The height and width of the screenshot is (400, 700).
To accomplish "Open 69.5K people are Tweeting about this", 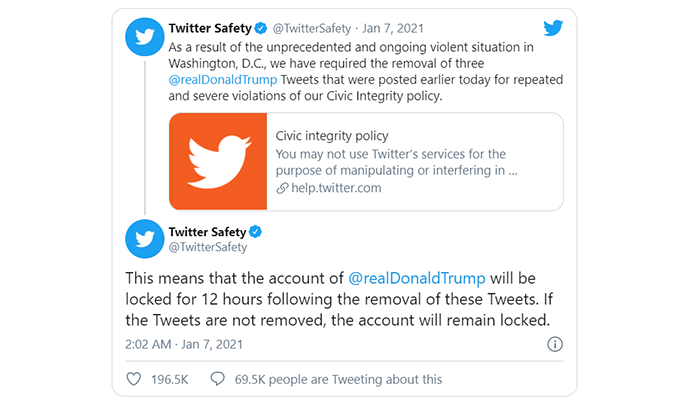I will pyautogui.click(x=338, y=379).
